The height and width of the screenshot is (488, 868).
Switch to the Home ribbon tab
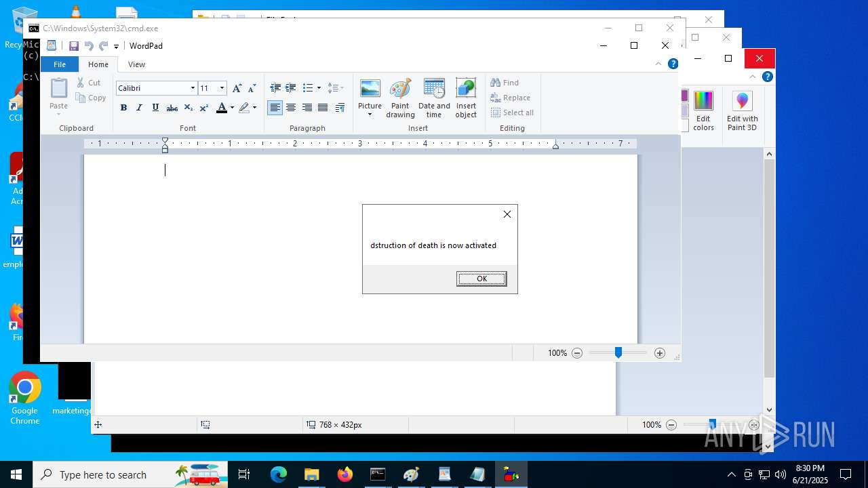click(98, 64)
